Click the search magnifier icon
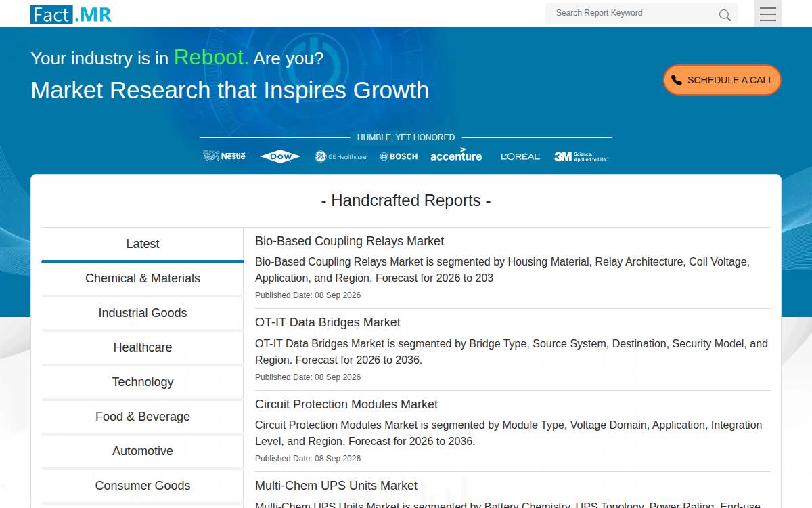 pyautogui.click(x=725, y=15)
